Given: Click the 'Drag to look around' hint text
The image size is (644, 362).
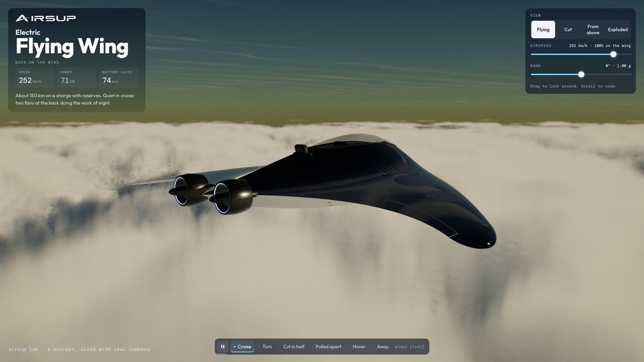Looking at the screenshot, I should tap(574, 86).
